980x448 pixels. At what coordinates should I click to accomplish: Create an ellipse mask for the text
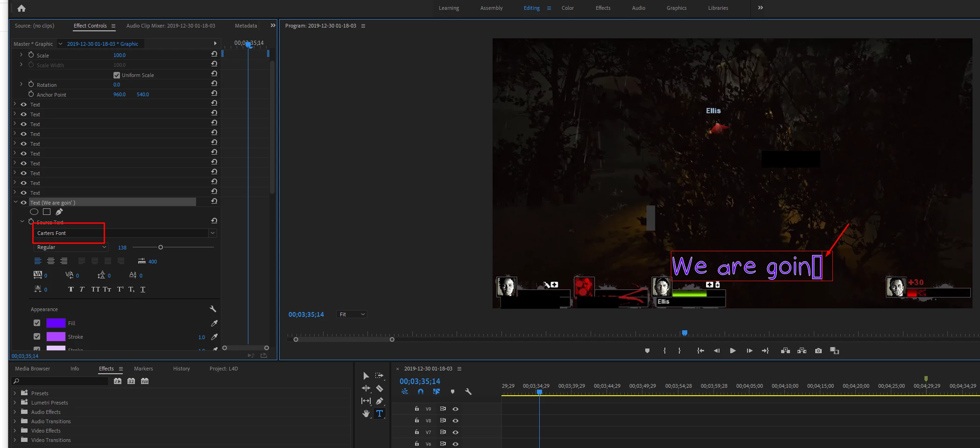(x=34, y=212)
